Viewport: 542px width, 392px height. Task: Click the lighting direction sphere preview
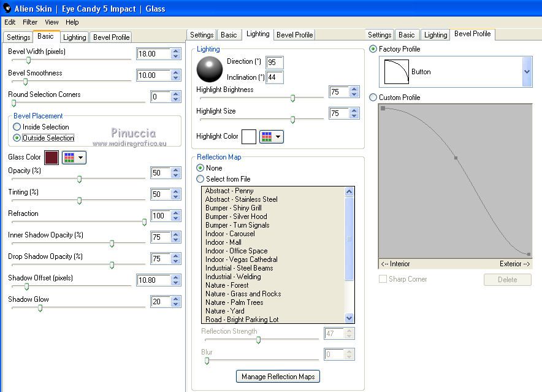pyautogui.click(x=210, y=69)
